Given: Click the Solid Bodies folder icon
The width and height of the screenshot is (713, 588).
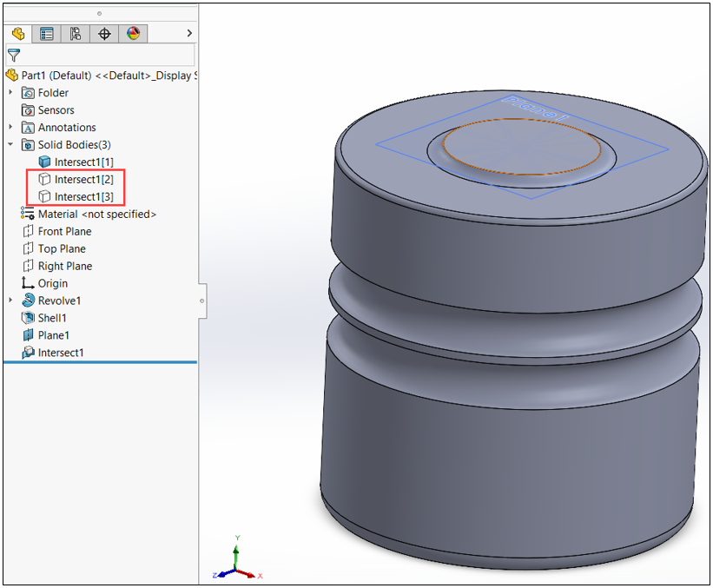Looking at the screenshot, I should click(x=29, y=144).
